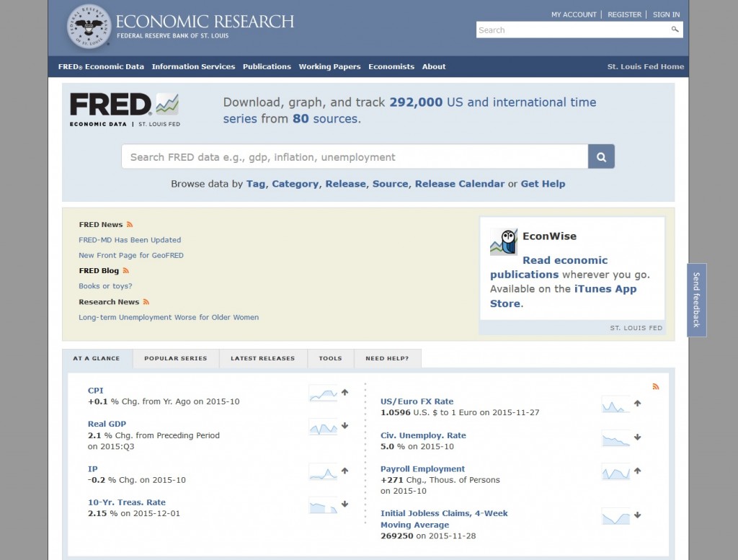Browse data by Release
Screen dimensions: 738x560
pyautogui.click(x=345, y=184)
